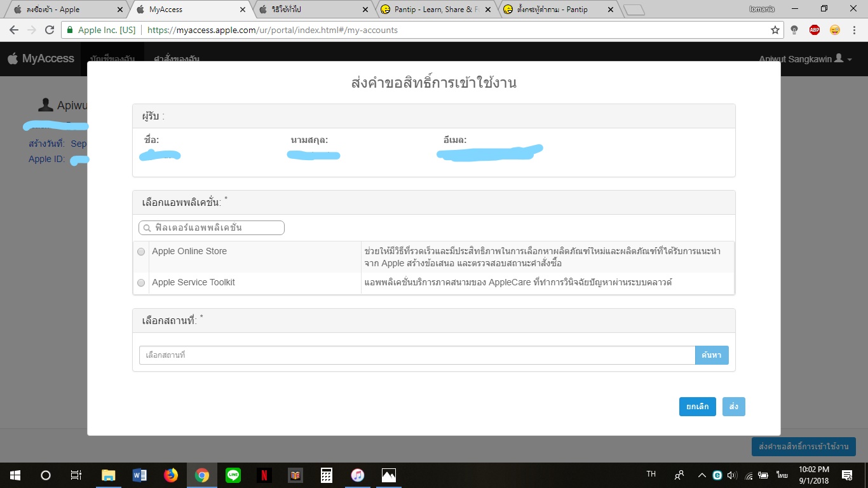Open Task View on taskbar
This screenshot has width=868, height=488.
(x=76, y=475)
